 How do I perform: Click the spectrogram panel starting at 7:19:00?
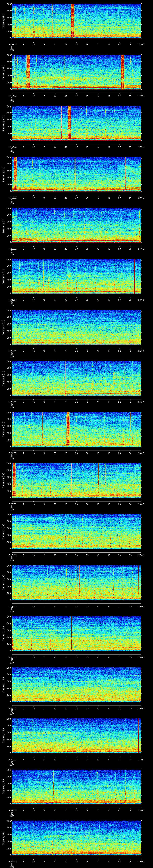tap(76, 174)
